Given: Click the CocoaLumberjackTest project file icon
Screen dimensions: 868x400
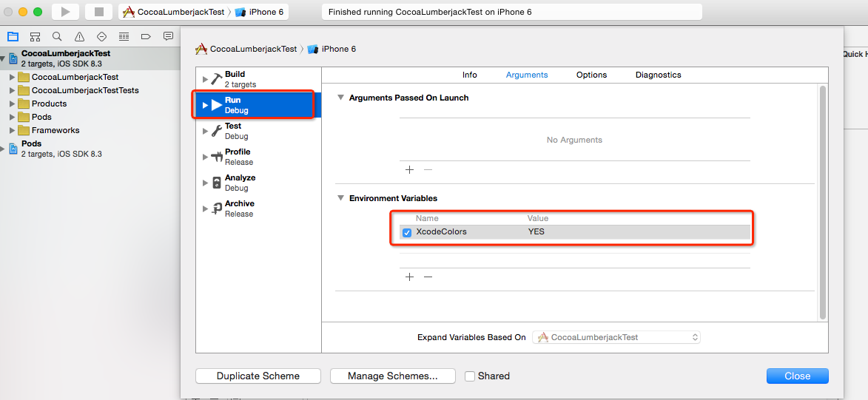Looking at the screenshot, I should [x=13, y=58].
